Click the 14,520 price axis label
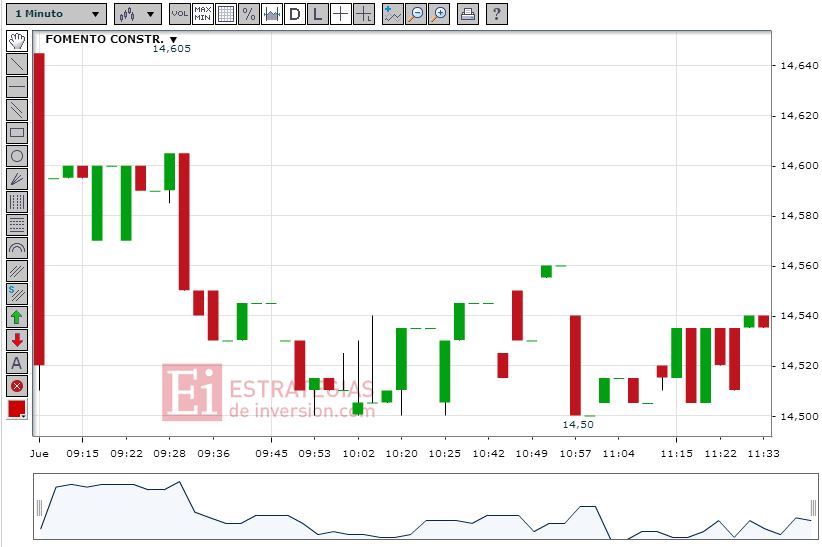 click(799, 366)
